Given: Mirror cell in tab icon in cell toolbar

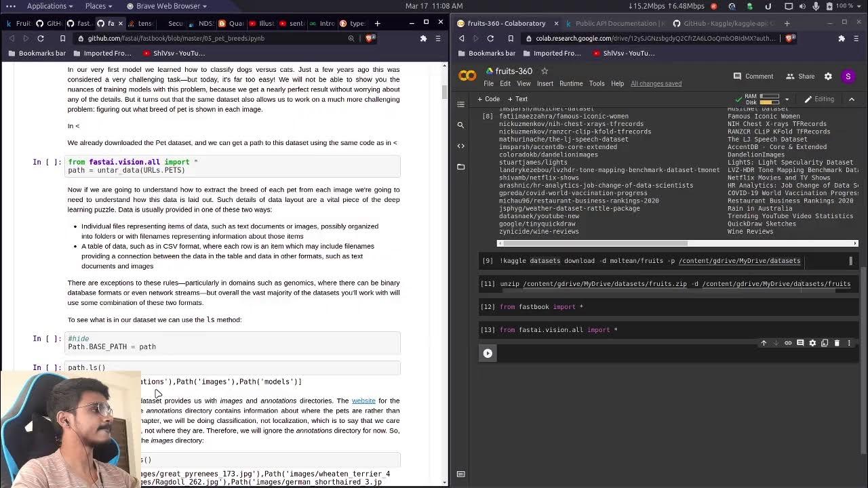Looking at the screenshot, I should tap(825, 343).
